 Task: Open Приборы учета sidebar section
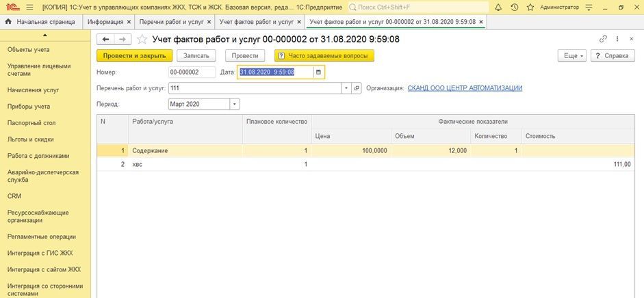29,107
